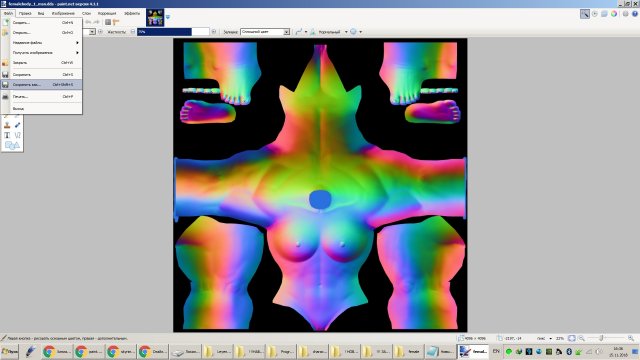
Task: Click the EN language indicator
Action: (496, 351)
